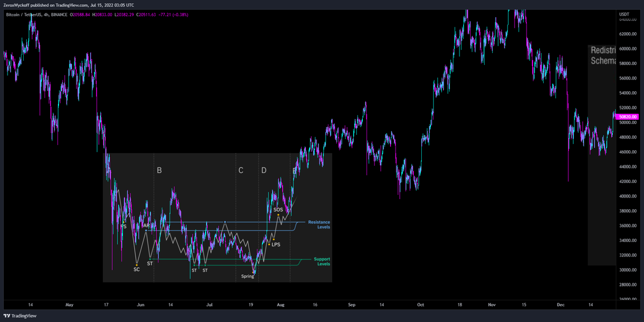Click the Nov label on time axis

coord(492,305)
